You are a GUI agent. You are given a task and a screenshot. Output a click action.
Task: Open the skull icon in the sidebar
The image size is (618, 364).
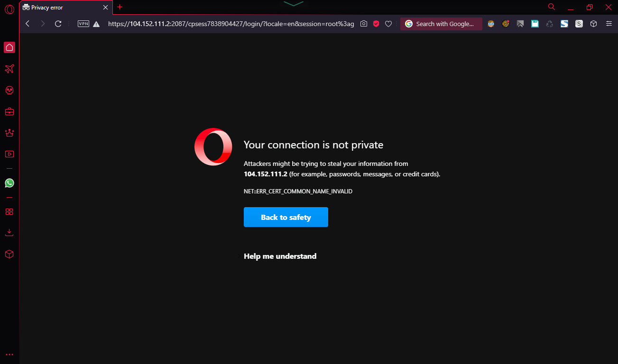click(x=9, y=90)
